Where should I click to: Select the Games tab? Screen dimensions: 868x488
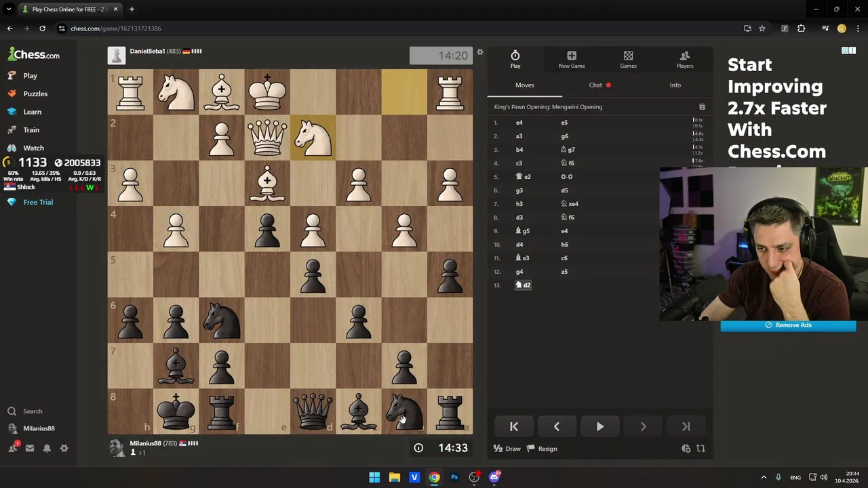point(628,60)
